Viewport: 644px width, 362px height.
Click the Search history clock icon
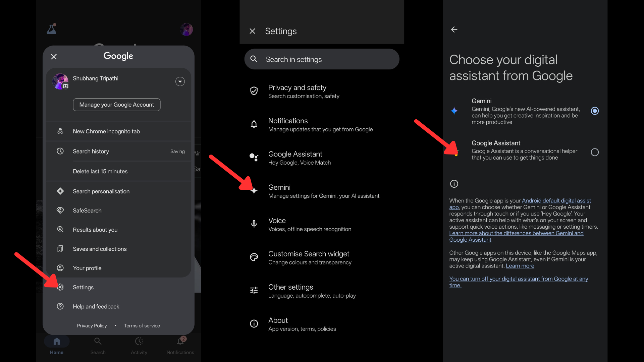[x=60, y=151]
